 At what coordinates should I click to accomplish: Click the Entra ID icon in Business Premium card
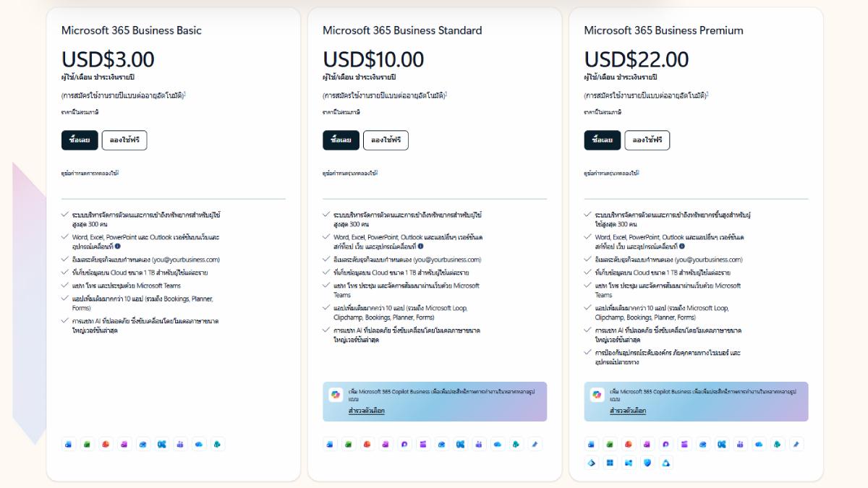(x=592, y=463)
